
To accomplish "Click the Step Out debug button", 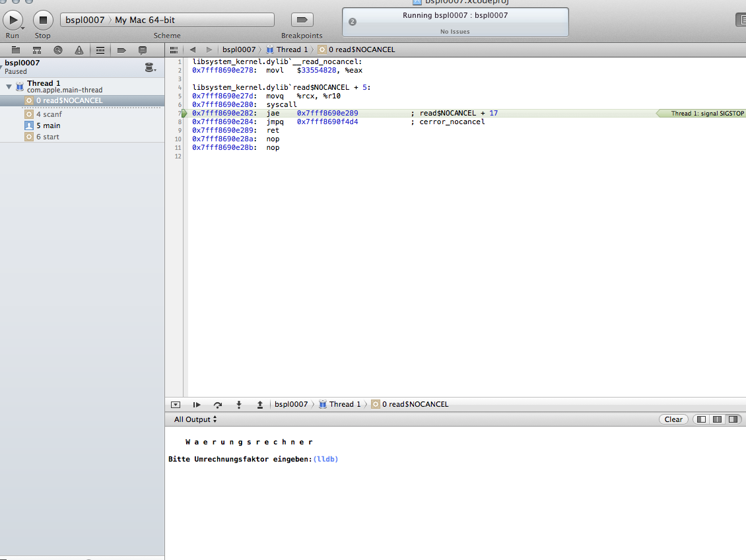I will coord(260,404).
